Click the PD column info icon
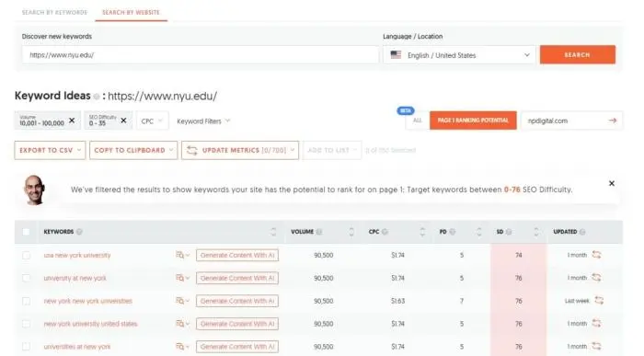The height and width of the screenshot is (356, 644). click(453, 232)
